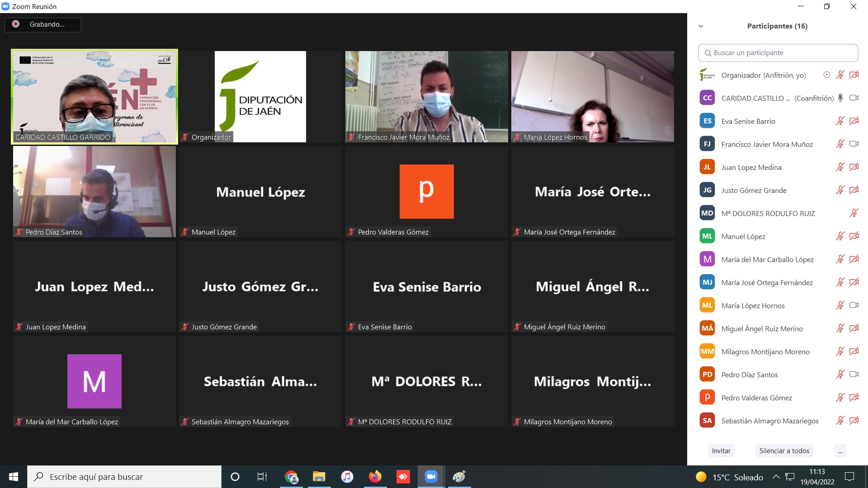Click the muted mic icon next to Eva Senise Barrio
Viewport: 868px width, 488px height.
[840, 121]
